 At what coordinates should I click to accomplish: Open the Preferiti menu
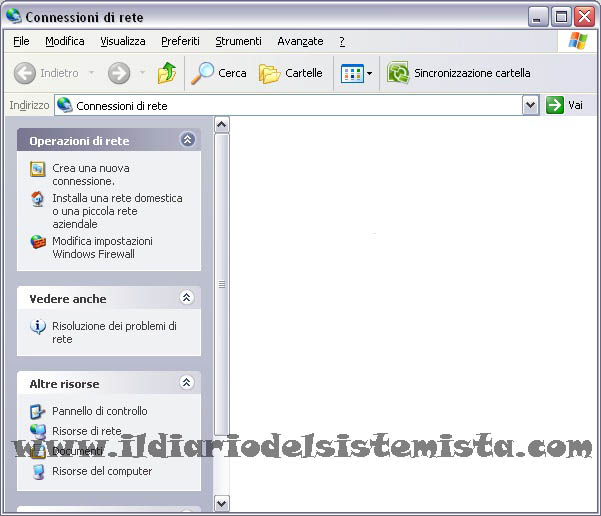point(180,41)
